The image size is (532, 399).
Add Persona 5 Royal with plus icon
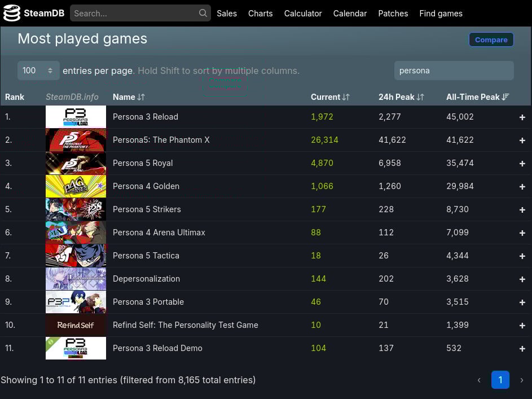click(x=522, y=163)
